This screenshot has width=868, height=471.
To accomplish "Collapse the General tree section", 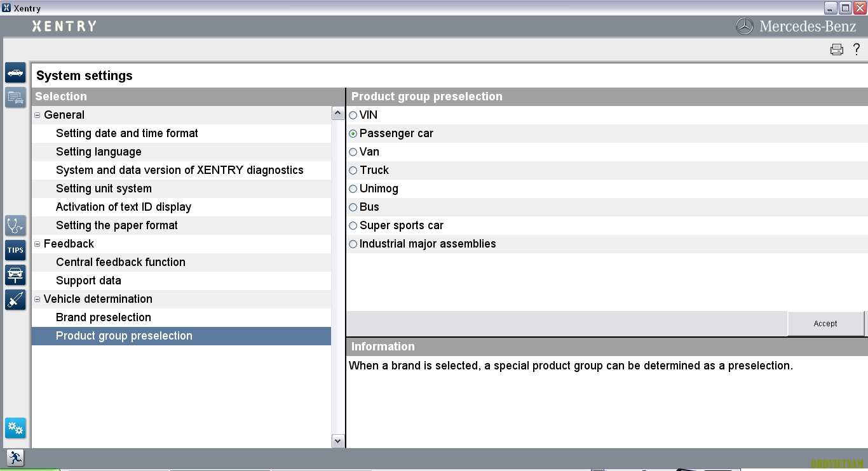I will point(37,116).
